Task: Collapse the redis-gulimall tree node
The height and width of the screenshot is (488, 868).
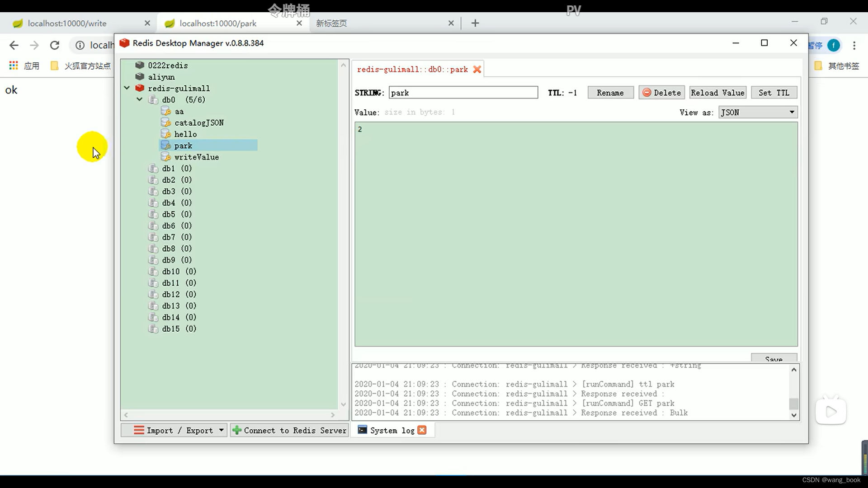Action: (x=127, y=88)
